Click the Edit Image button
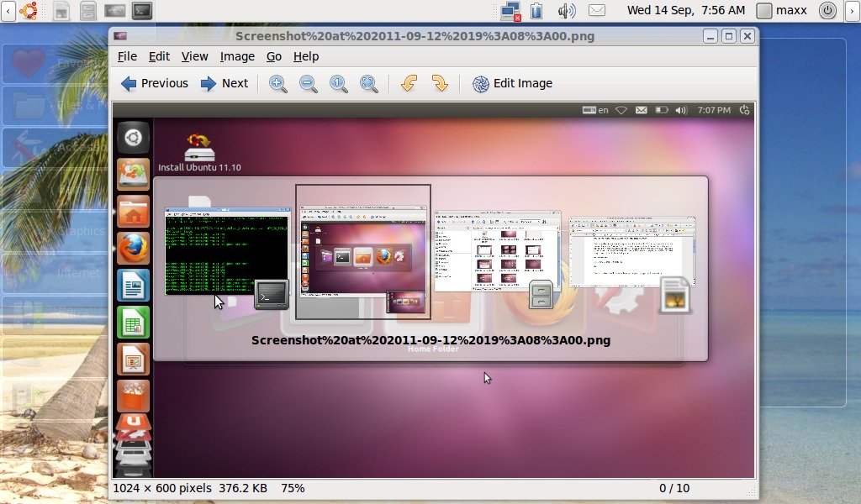Screen dimensions: 861x504 (x=512, y=83)
